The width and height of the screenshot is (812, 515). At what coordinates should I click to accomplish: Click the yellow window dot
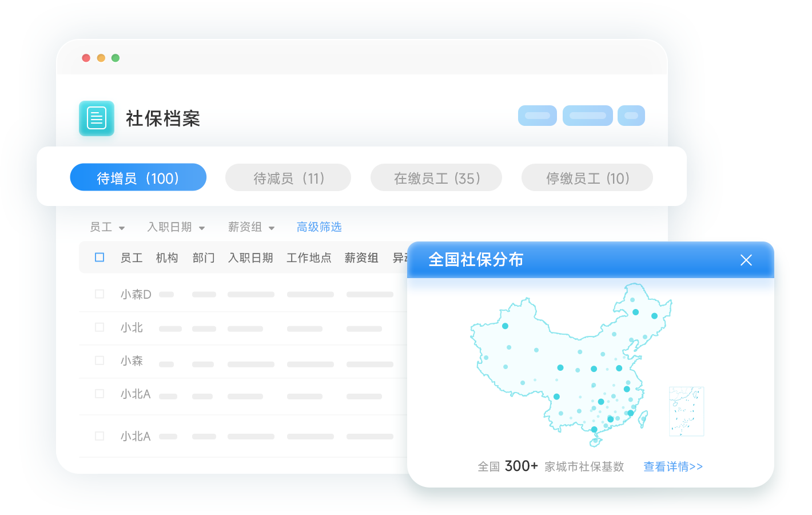pyautogui.click(x=101, y=58)
